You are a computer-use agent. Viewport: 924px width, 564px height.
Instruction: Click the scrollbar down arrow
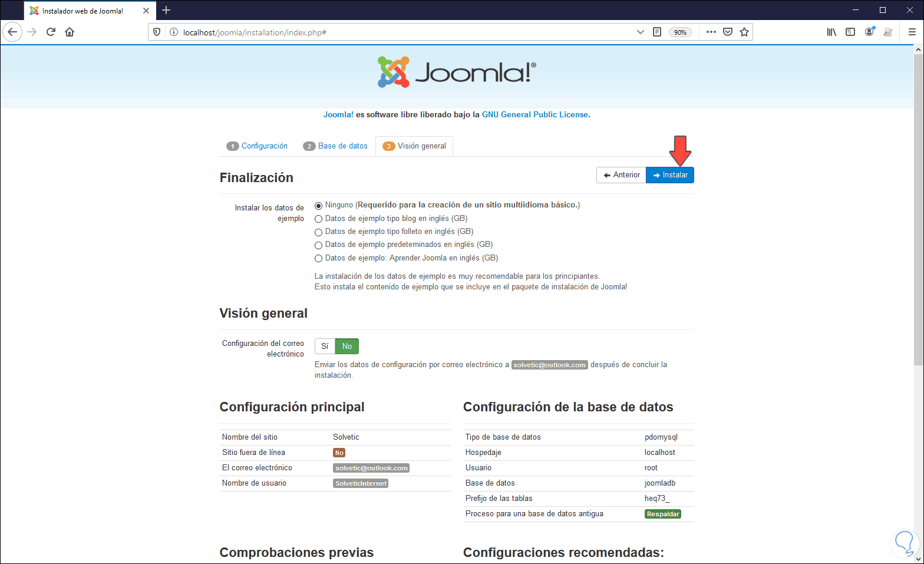point(918,559)
